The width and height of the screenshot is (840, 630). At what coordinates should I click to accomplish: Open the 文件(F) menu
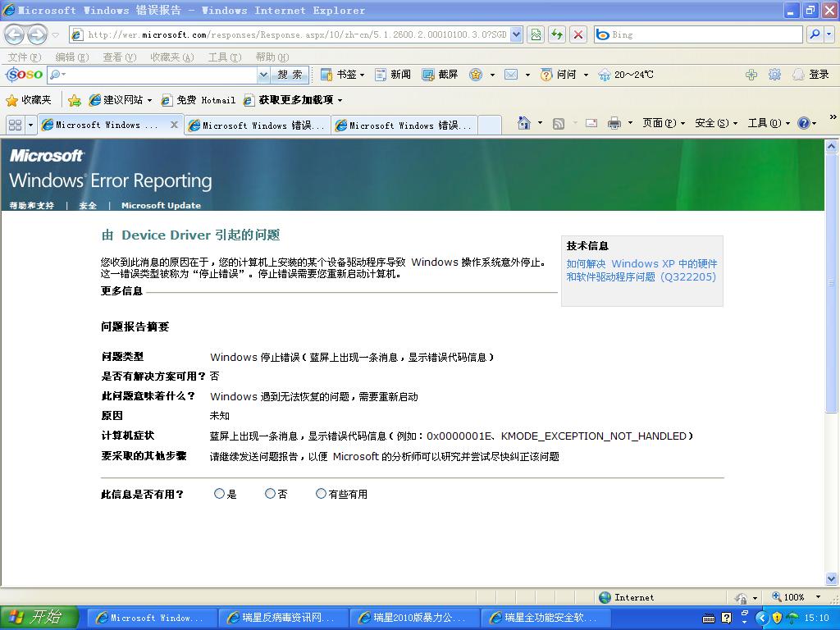(x=24, y=57)
